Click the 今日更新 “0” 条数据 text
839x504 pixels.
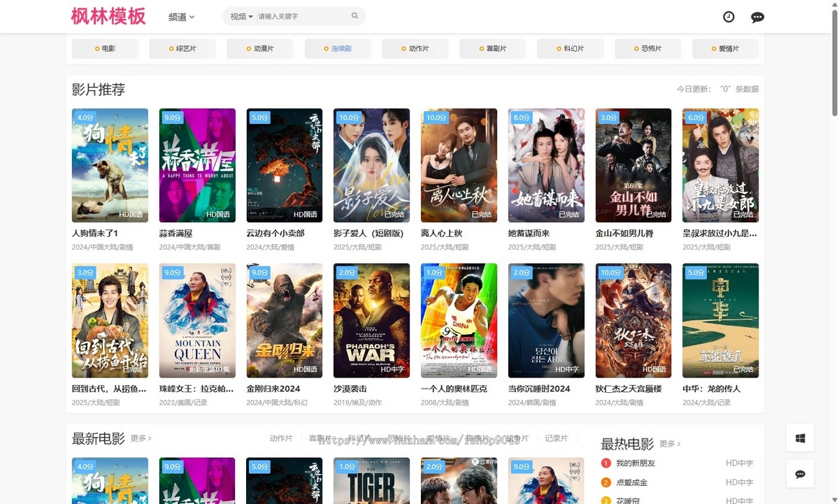click(x=717, y=89)
